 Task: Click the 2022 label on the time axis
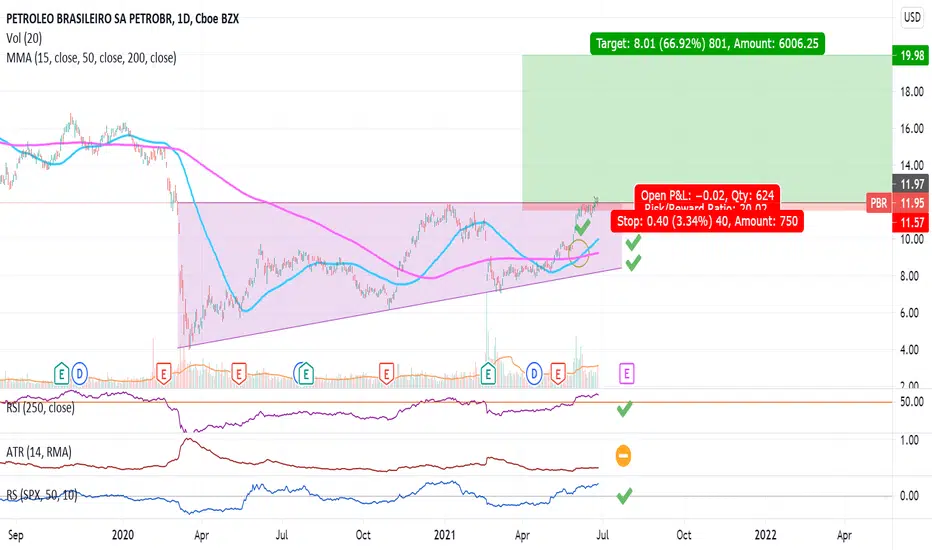click(766, 535)
